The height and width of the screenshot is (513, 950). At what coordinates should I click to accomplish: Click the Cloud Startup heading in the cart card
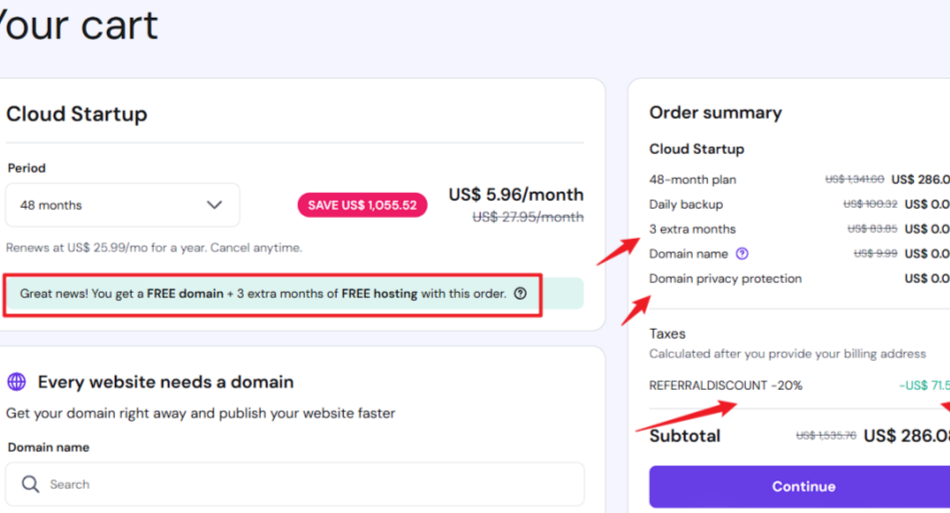(x=77, y=114)
